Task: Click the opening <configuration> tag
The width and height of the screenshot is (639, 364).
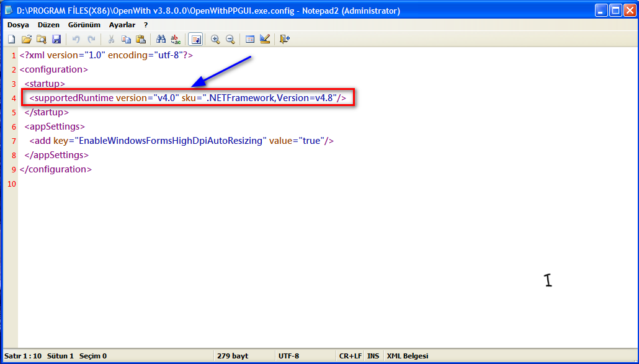Action: point(53,69)
